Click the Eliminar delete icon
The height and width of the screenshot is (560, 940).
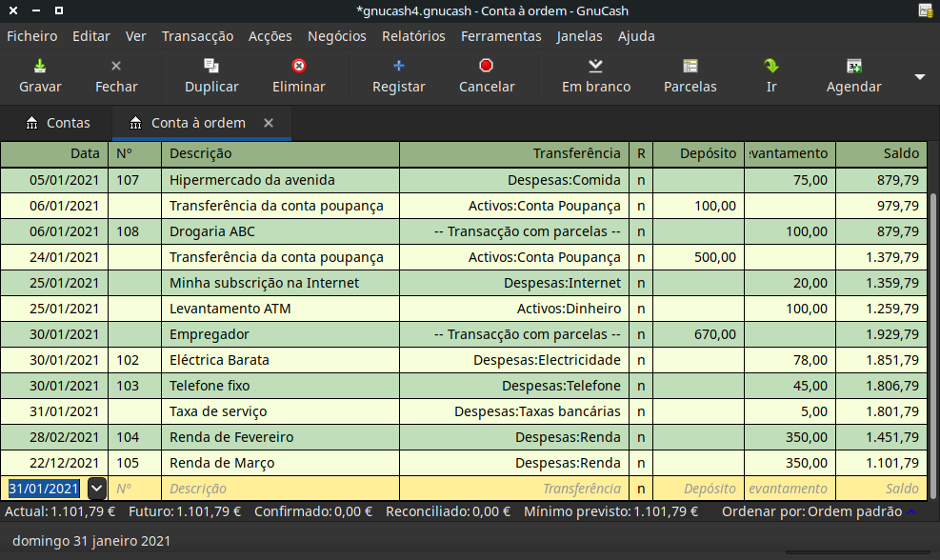pyautogui.click(x=299, y=67)
